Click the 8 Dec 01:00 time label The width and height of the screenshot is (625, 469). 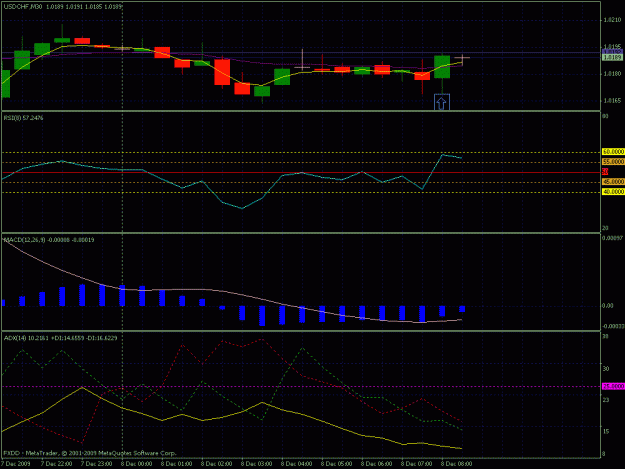(176, 464)
